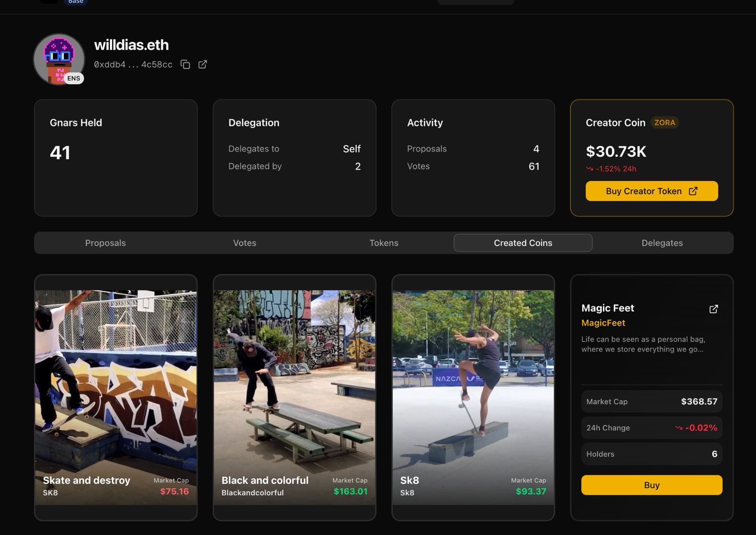Screen dimensions: 756x535
Task: Click the MagicFeet ticker link
Action: (603, 323)
